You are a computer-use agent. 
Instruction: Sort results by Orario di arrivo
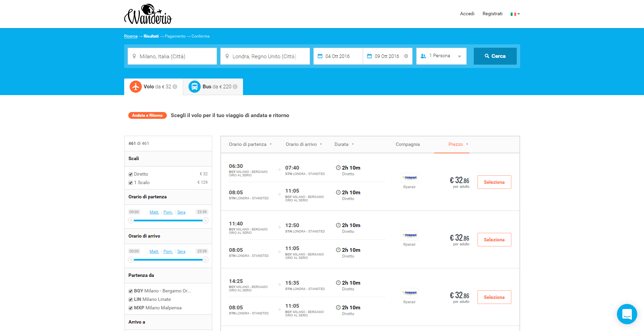304,144
